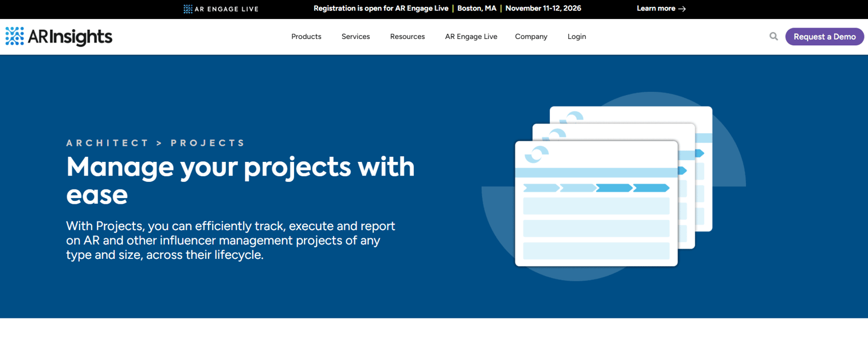Click the project windows hero illustration
This screenshot has height=353, width=868.
tap(613, 187)
